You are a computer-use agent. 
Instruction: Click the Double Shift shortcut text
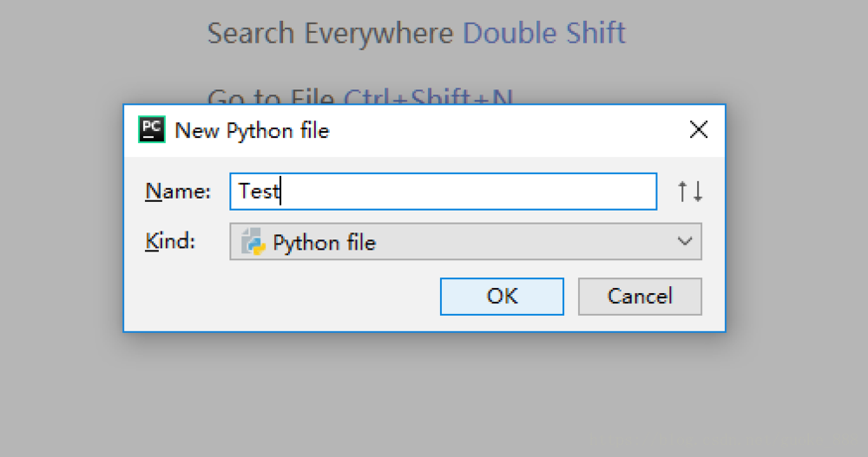click(544, 33)
